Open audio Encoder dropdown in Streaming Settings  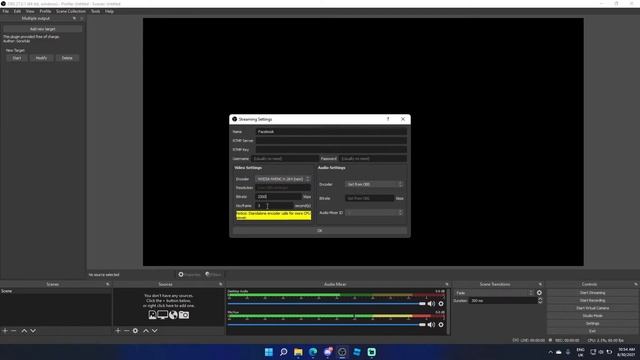pyautogui.click(x=374, y=184)
